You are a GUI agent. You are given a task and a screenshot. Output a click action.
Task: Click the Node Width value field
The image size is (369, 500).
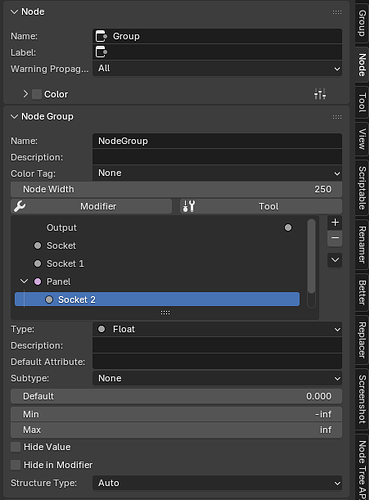176,189
